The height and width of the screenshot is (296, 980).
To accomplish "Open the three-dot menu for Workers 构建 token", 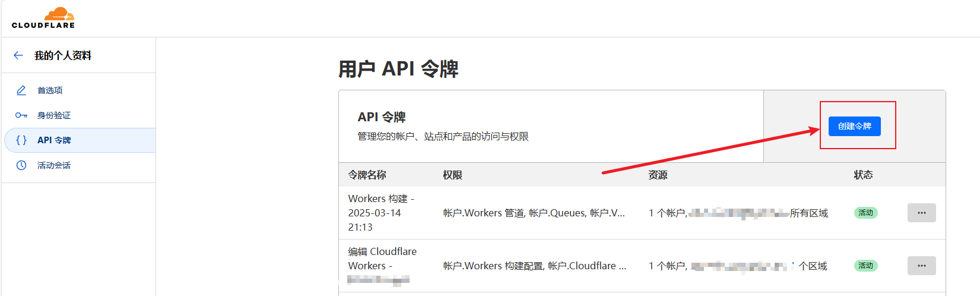I will (x=921, y=213).
